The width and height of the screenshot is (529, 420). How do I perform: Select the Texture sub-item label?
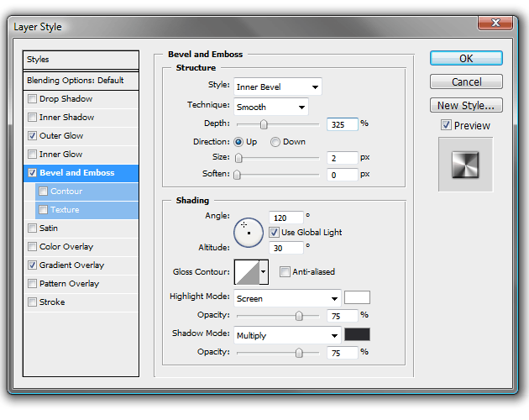coord(65,210)
